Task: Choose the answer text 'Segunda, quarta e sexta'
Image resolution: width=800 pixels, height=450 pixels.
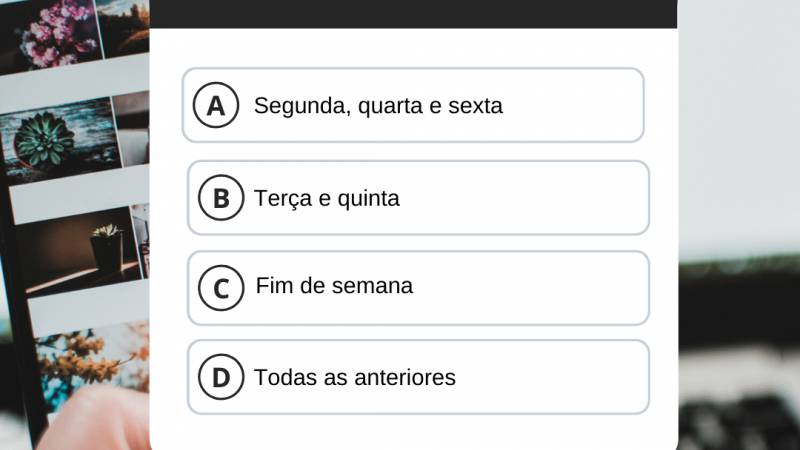Action: (x=378, y=105)
